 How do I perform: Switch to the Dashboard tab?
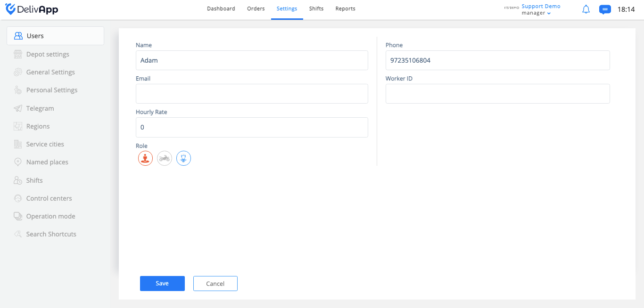coord(221,8)
